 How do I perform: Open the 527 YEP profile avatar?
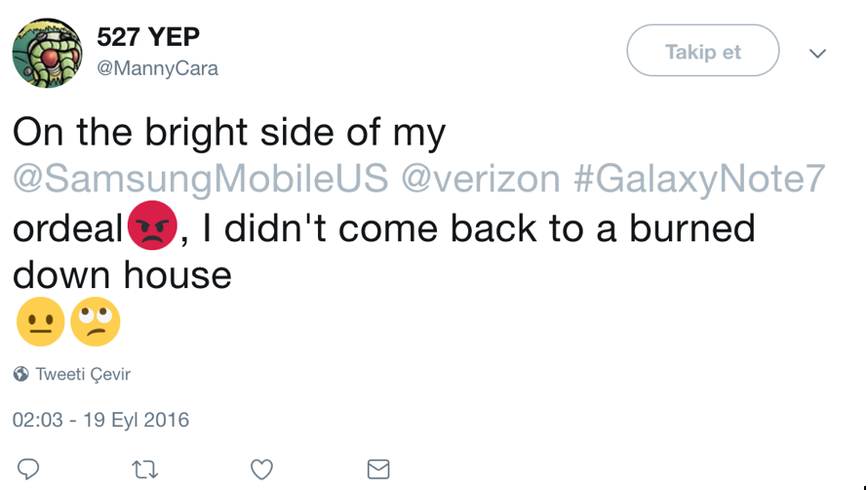click(x=47, y=53)
